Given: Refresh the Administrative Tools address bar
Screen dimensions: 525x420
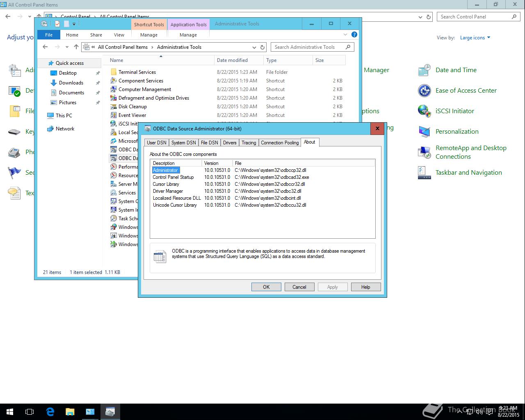Looking at the screenshot, I should pyautogui.click(x=263, y=47).
